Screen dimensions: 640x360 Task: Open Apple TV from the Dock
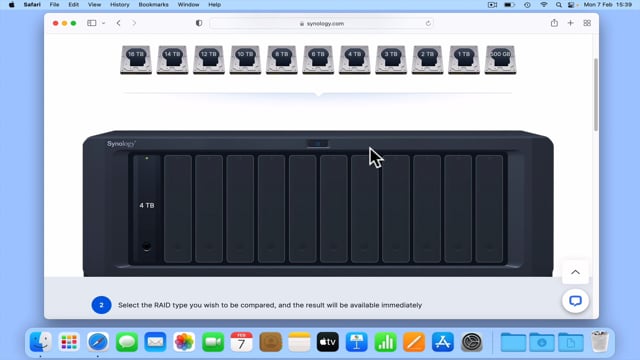[328, 342]
